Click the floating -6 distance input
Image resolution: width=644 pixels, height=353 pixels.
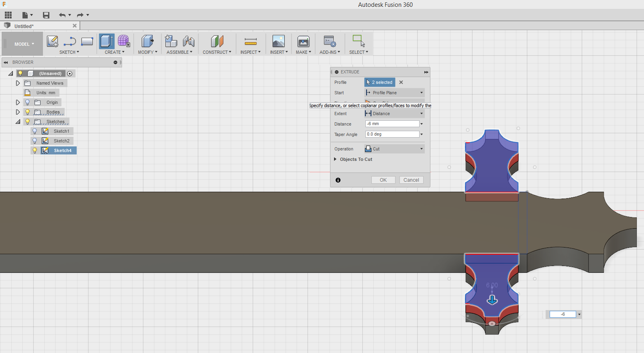[x=563, y=314]
